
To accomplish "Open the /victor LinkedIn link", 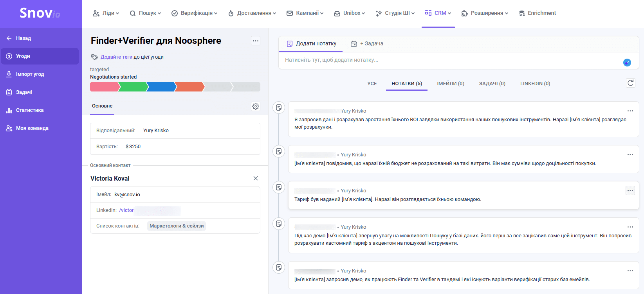I will pos(126,210).
